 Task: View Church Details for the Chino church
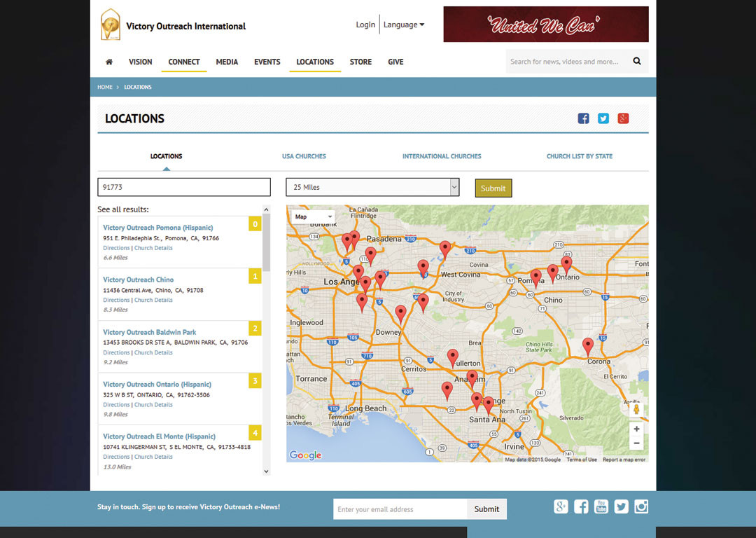(153, 300)
